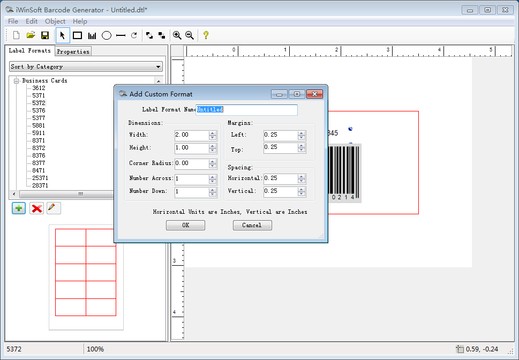Screen dimensions: 519x360
Task: Add a label format with the green plus
Action: tap(19, 208)
